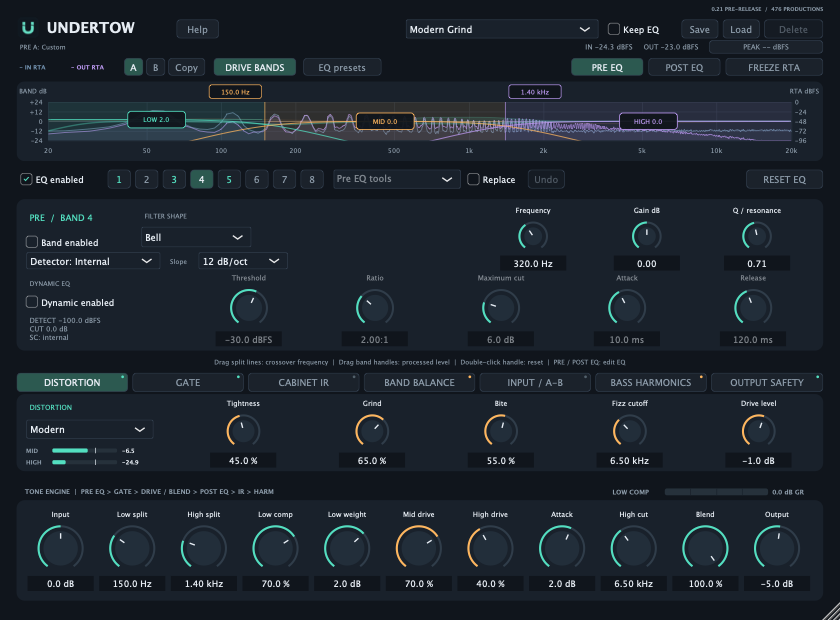Screen dimensions: 840x620
Task: Enable the Band enabled checkbox
Action: click(x=32, y=242)
